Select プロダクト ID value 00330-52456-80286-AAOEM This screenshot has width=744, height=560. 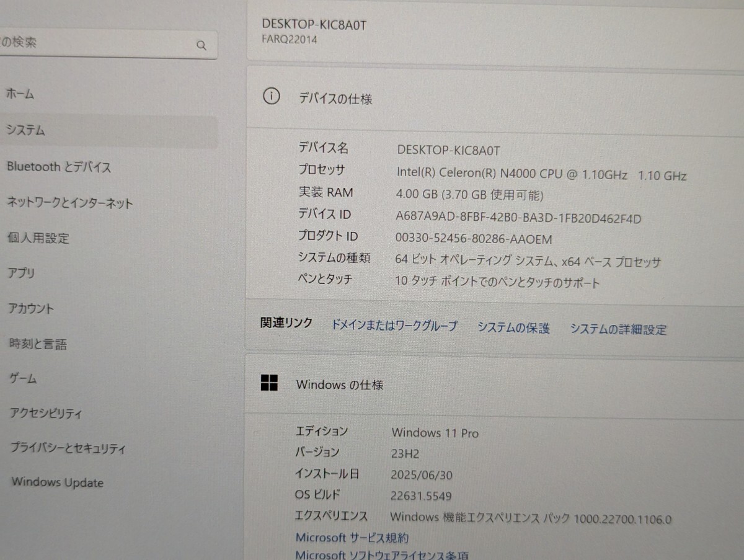click(x=474, y=239)
